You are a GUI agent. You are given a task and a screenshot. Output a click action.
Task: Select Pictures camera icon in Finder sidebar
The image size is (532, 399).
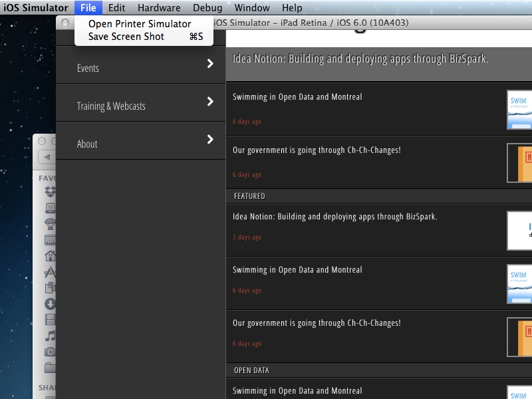51,352
